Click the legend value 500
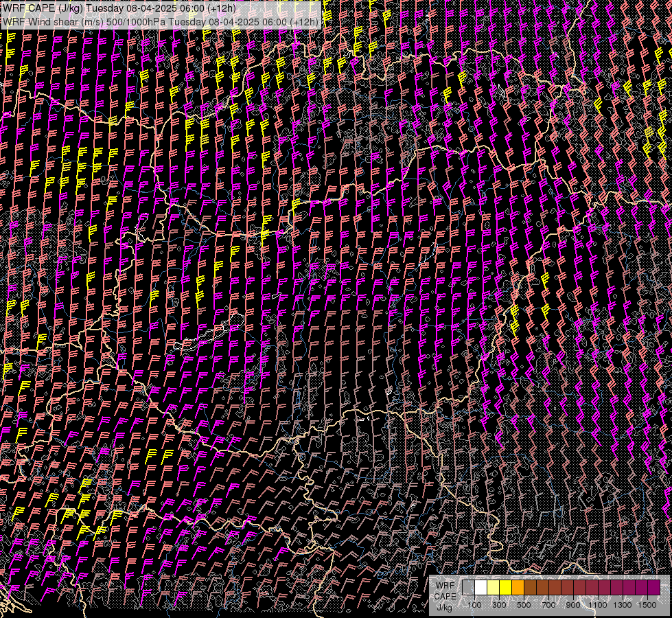This screenshot has height=618, width=672. [524, 605]
